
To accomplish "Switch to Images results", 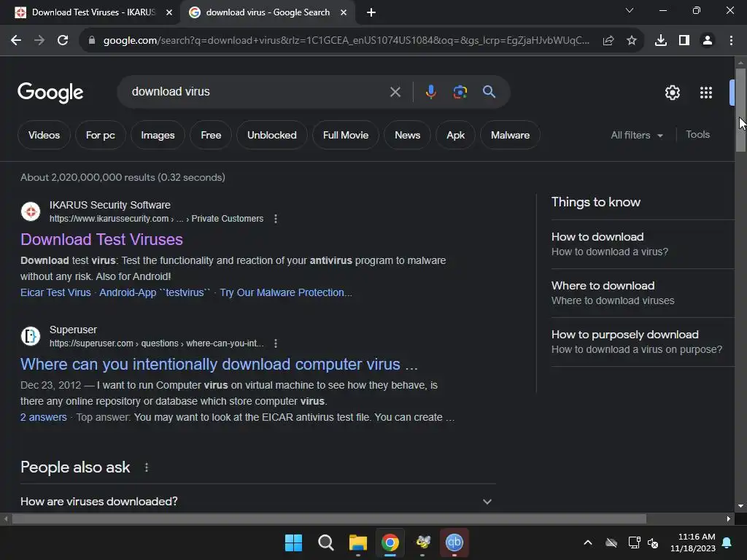I will [158, 135].
